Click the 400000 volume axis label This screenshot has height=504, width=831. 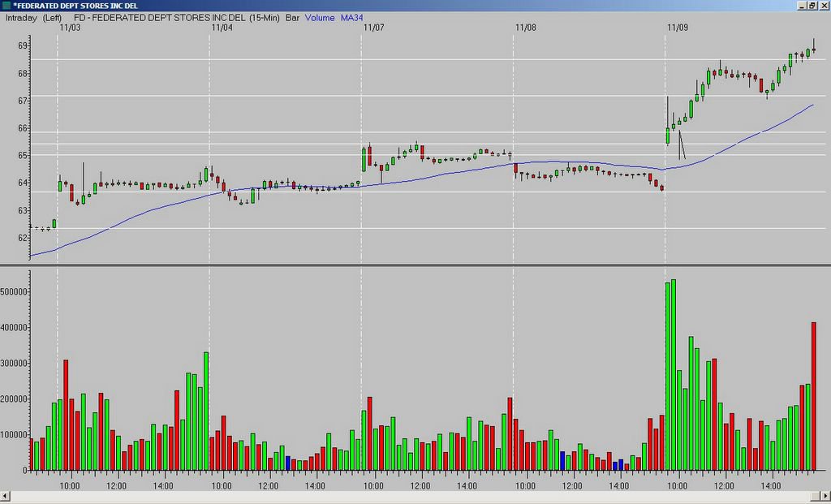[14, 328]
